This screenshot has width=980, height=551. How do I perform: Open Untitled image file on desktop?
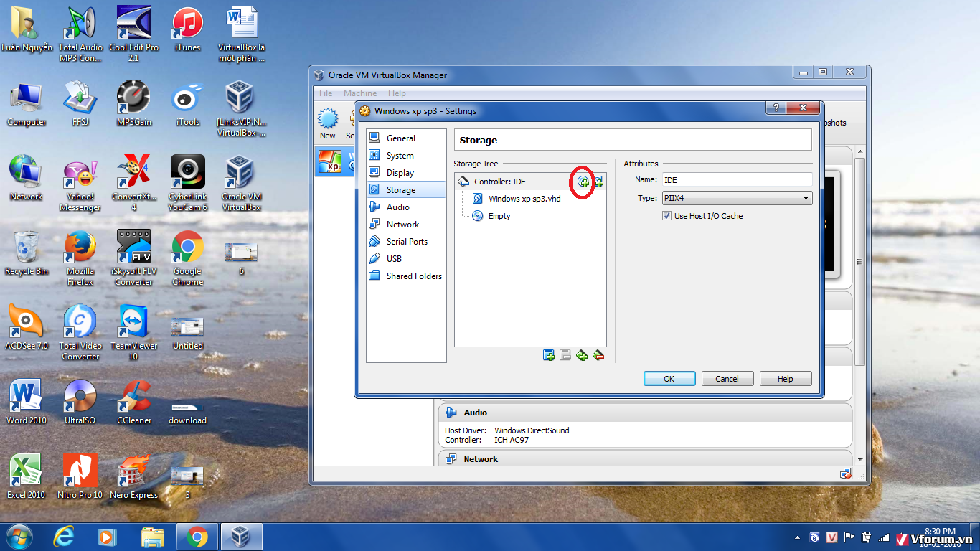pos(187,334)
